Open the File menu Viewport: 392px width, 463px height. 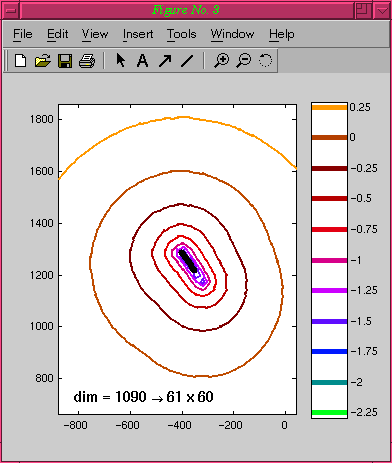(23, 34)
